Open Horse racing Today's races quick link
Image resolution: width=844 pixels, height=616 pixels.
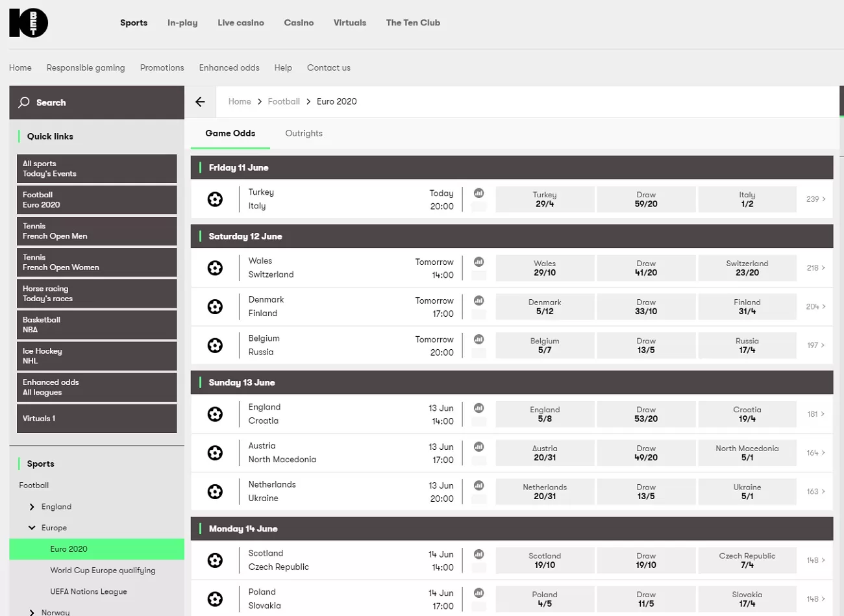[x=97, y=293]
